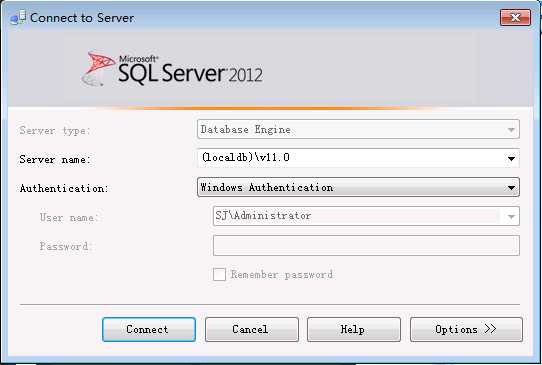The image size is (542, 365).
Task: Open Help for Connect to Server
Action: 354,329
